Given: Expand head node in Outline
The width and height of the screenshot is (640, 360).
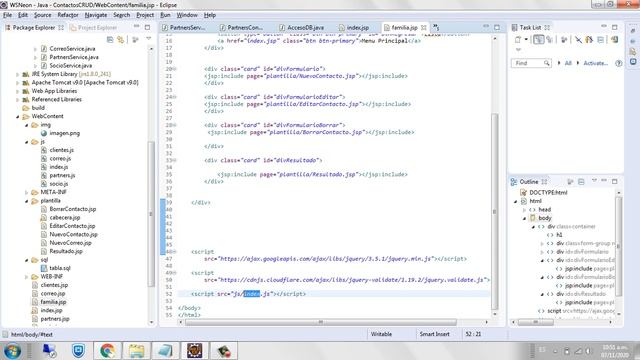Looking at the screenshot, I should [524, 210].
